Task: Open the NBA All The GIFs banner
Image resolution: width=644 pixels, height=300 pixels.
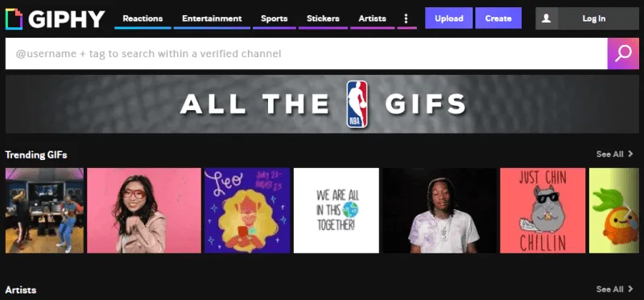Action: pyautogui.click(x=322, y=104)
